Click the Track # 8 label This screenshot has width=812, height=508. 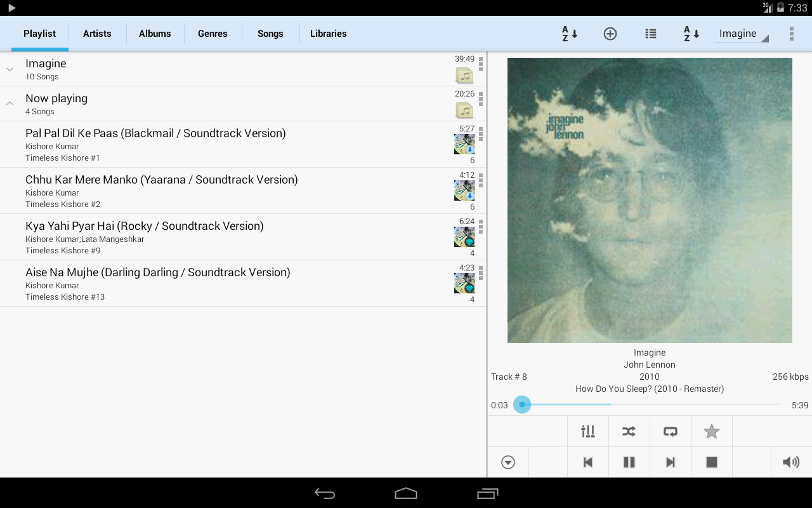(509, 377)
